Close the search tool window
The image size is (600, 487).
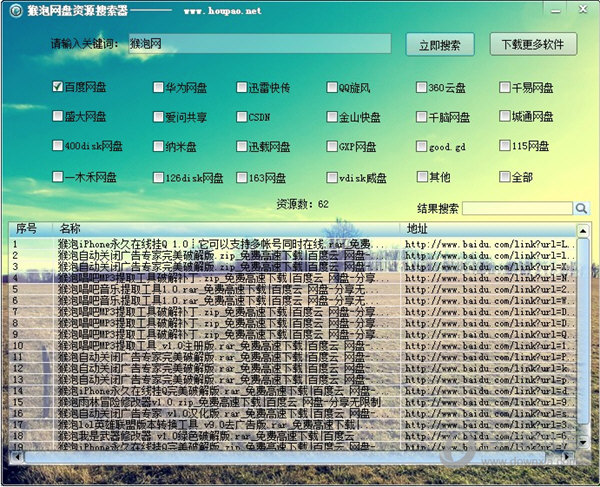(x=583, y=9)
